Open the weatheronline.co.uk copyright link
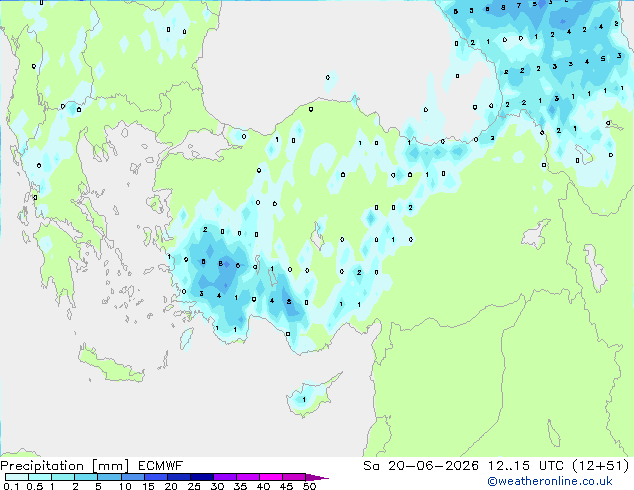The image size is (634, 490). [550, 481]
